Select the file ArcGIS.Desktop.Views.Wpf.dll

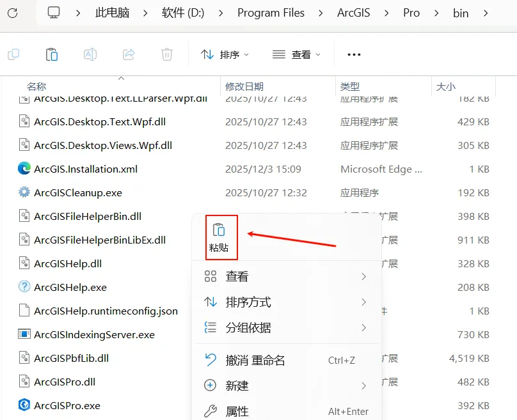[x=103, y=145]
